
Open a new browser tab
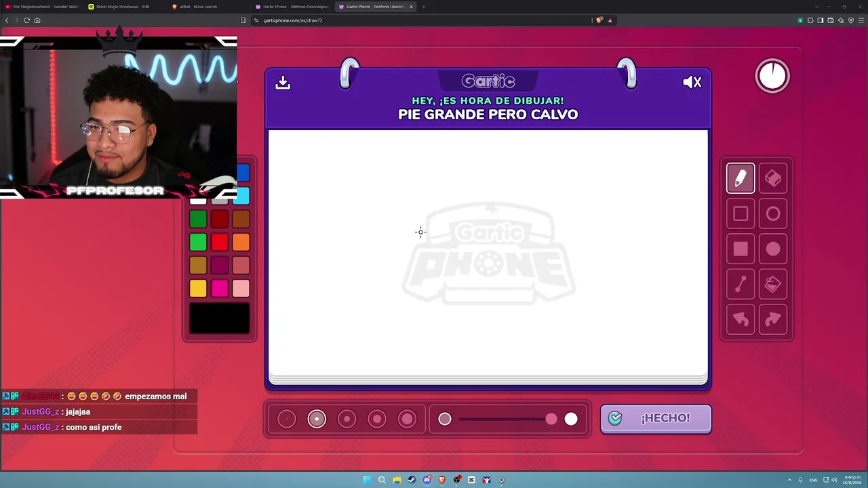(423, 7)
